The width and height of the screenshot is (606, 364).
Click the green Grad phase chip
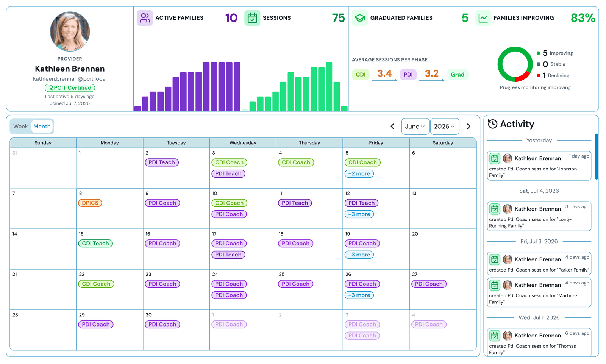[x=458, y=75]
